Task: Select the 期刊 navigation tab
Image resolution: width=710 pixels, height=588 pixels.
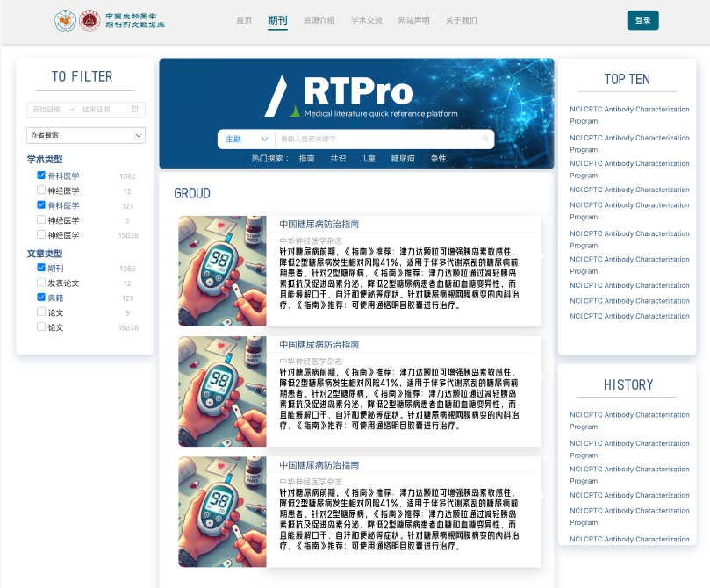Action: (277, 20)
